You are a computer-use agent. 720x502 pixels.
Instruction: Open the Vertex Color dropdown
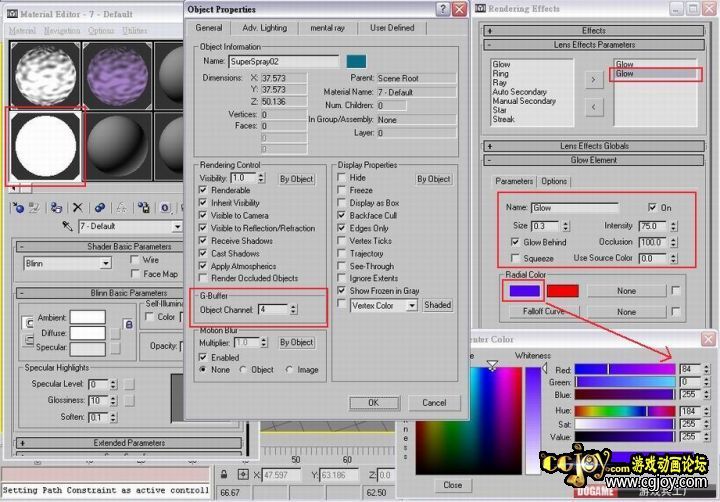coord(412,305)
